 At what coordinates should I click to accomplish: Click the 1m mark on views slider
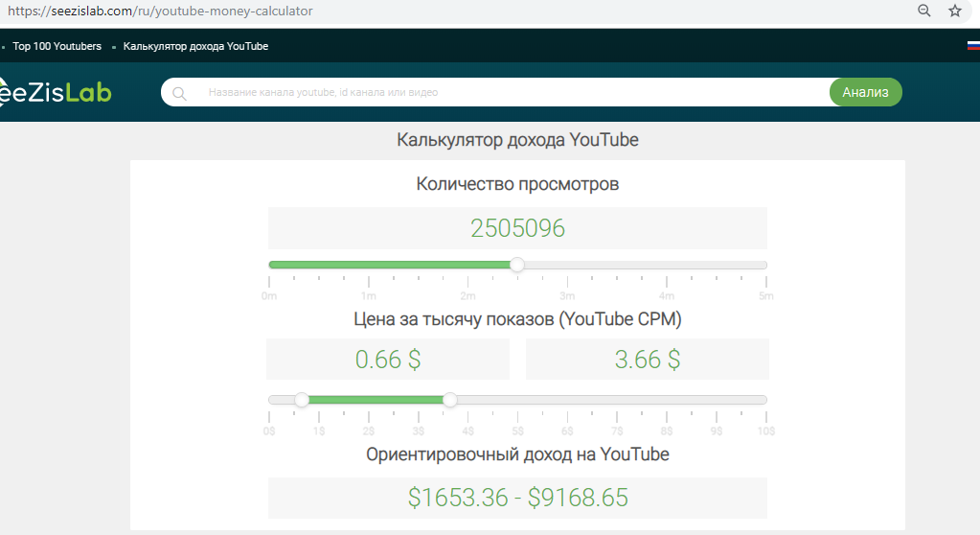pos(369,296)
